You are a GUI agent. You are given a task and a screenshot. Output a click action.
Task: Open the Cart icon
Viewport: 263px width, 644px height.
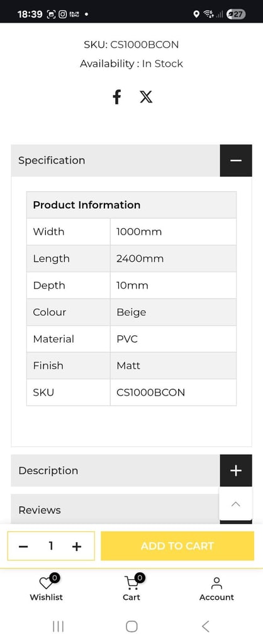tap(131, 582)
